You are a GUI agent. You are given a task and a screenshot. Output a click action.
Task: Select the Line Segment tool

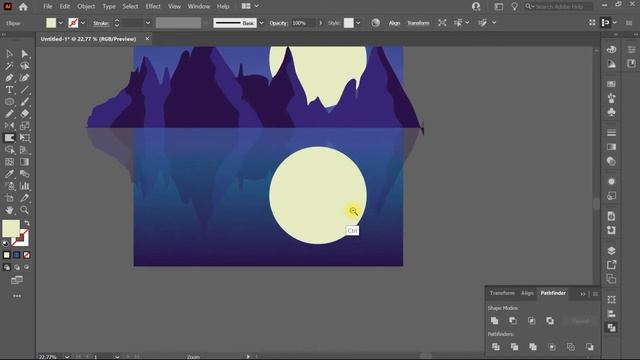click(24, 90)
